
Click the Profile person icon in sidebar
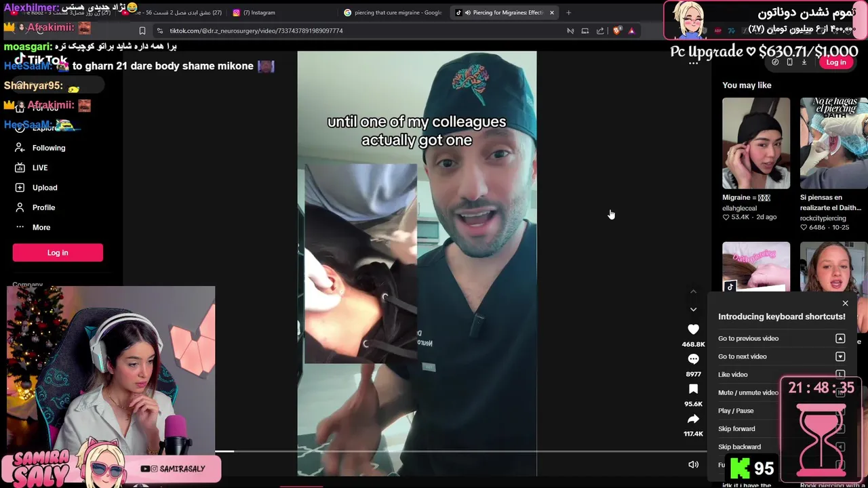(20, 207)
